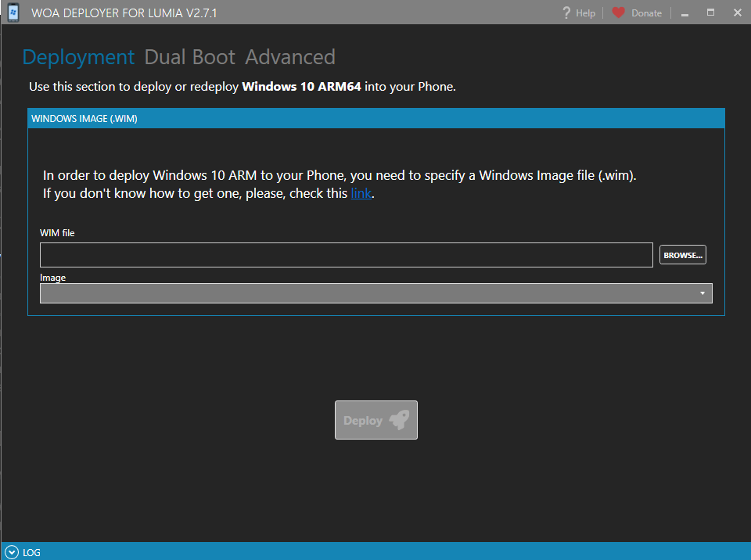This screenshot has height=560, width=751.
Task: Click the window title WOA DEPLOYER FOR LUMIA V2.7.1
Action: click(124, 13)
